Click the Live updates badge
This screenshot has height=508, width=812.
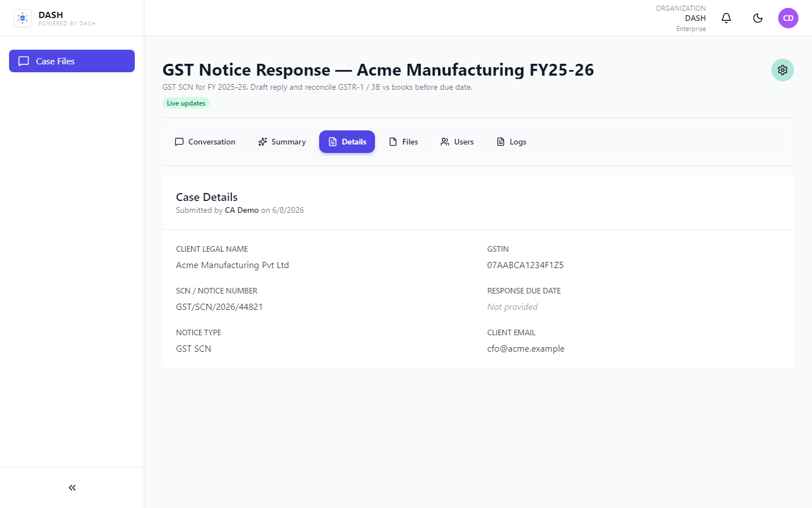[186, 103]
